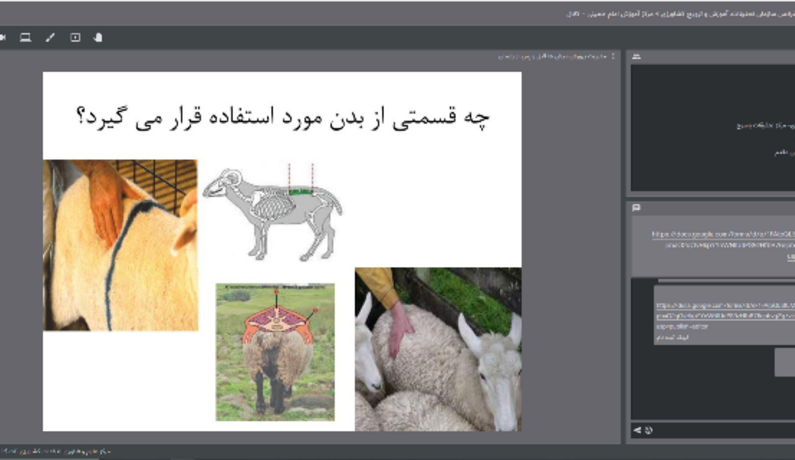Click the photo of hand on marked sheep back
795x460 pixels.
[x=121, y=245]
